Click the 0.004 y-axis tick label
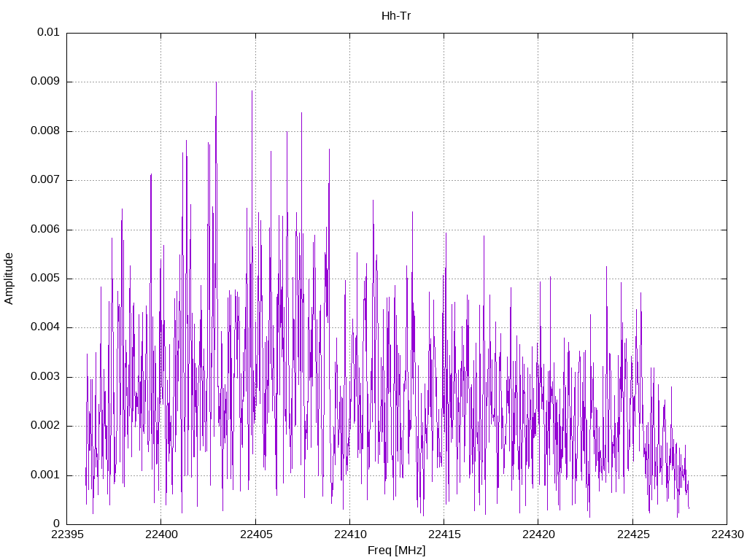Viewport: 747px width, 560px height. tap(45, 327)
